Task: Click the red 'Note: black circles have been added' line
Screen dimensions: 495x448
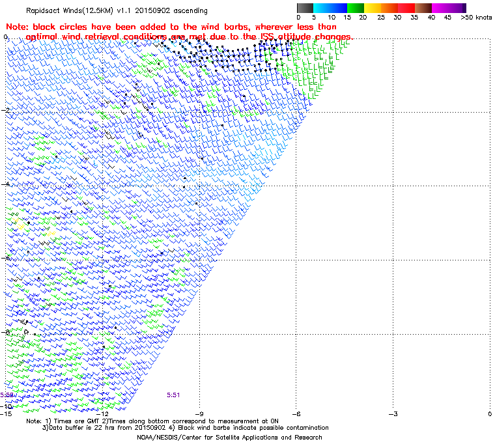Action: (171, 27)
